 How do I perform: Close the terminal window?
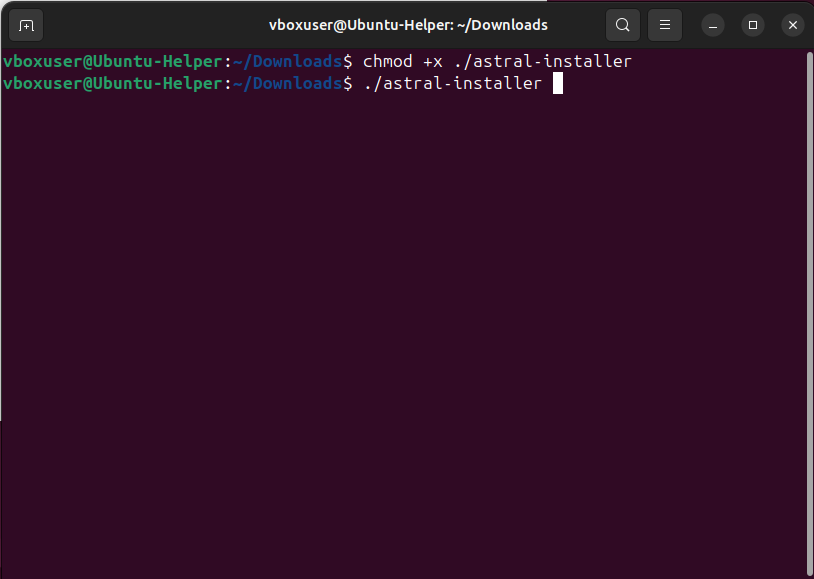[793, 25]
